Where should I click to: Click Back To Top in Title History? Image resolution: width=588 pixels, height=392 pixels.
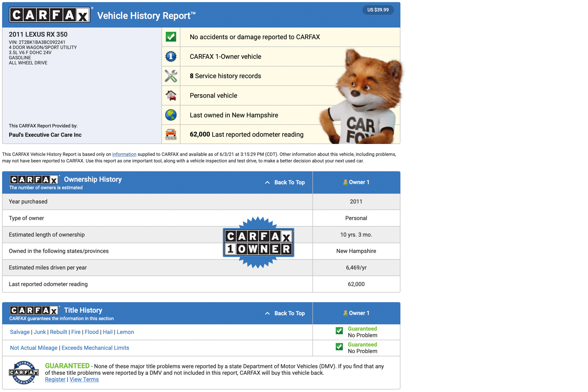(285, 314)
